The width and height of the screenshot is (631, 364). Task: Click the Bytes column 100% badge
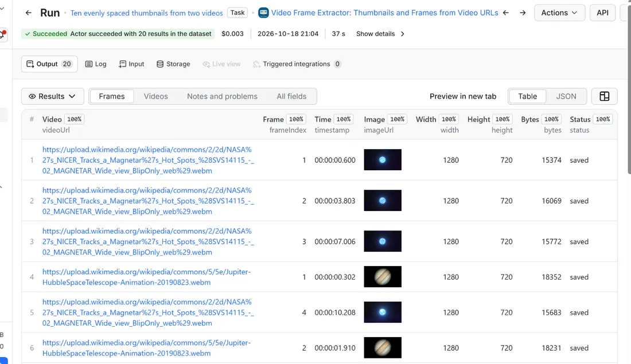tap(551, 119)
